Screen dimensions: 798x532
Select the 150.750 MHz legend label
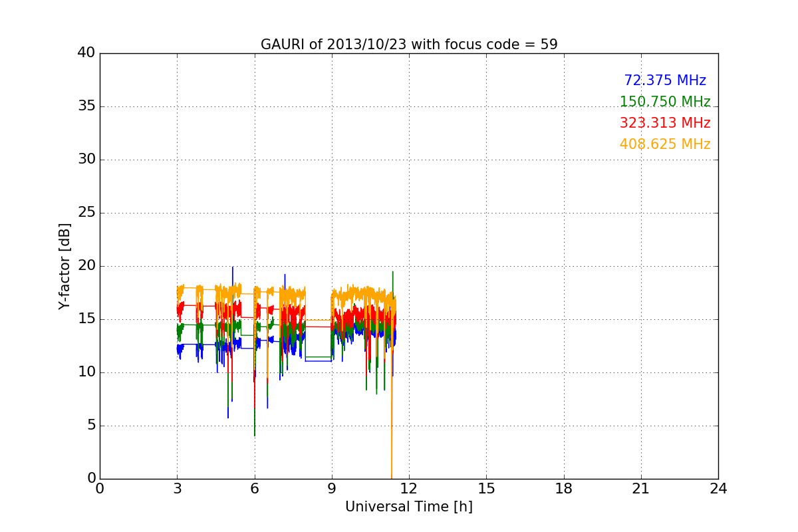[x=665, y=102]
